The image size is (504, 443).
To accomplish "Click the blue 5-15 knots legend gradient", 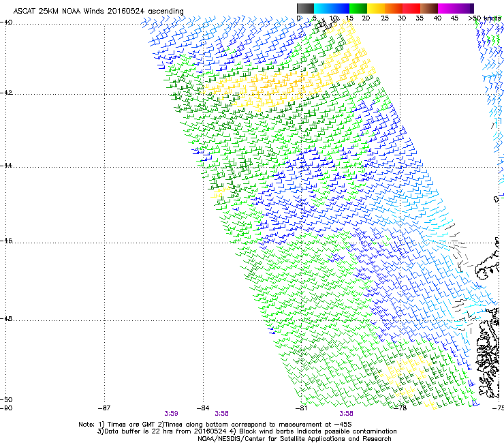I will 332,8.
